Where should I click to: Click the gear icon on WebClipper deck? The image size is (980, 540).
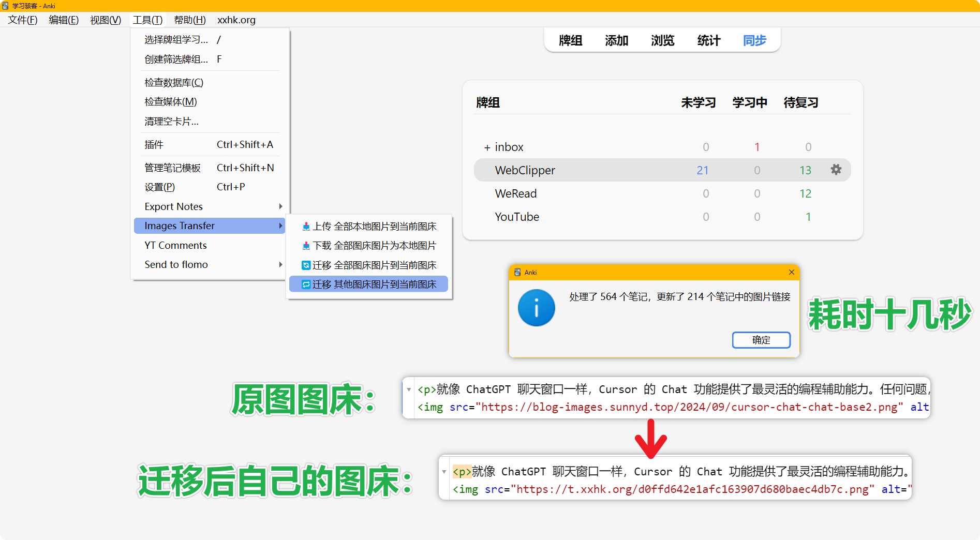click(836, 170)
